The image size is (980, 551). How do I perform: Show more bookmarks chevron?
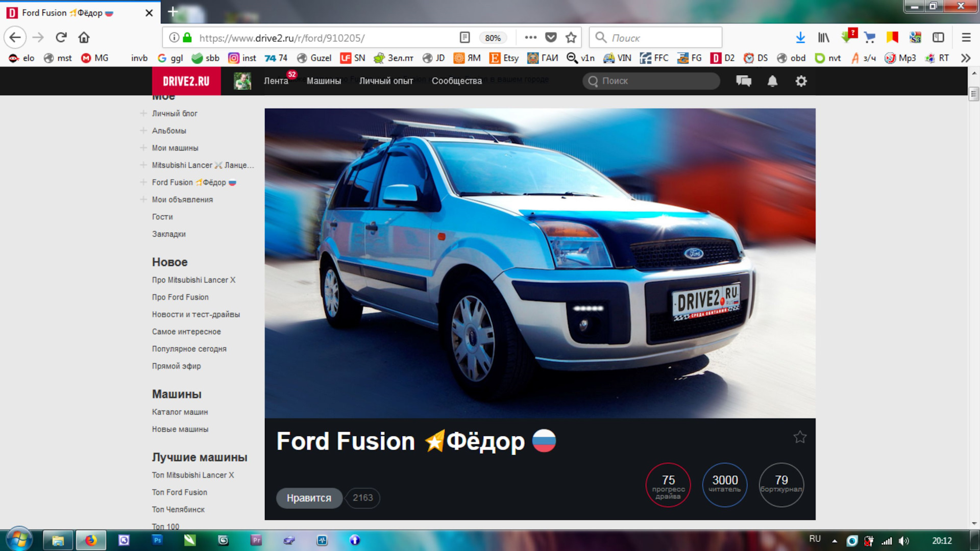(x=965, y=58)
